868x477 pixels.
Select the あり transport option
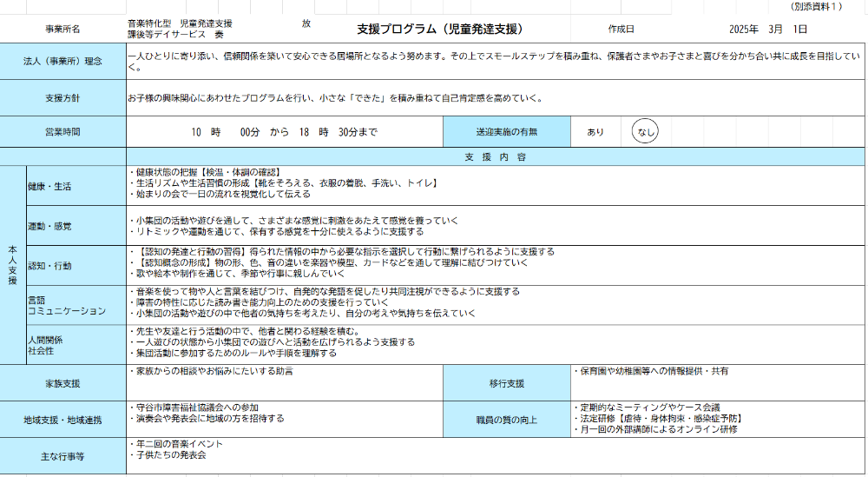pyautogui.click(x=595, y=132)
